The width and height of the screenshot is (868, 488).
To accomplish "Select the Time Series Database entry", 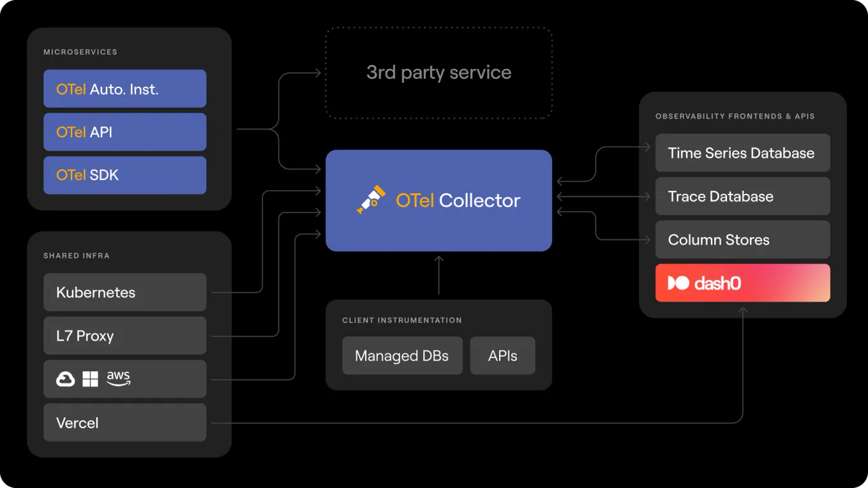I will (x=742, y=152).
